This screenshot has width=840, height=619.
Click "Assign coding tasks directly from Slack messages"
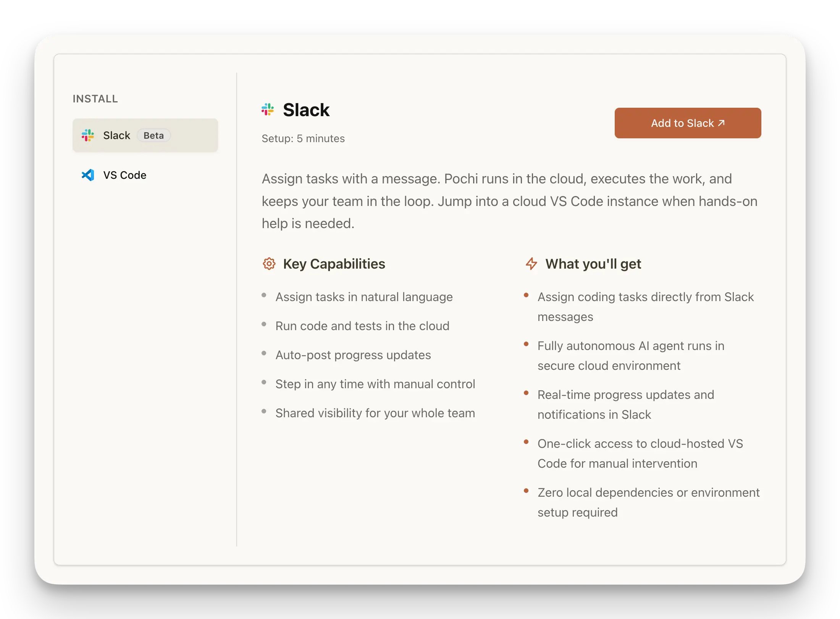(646, 307)
